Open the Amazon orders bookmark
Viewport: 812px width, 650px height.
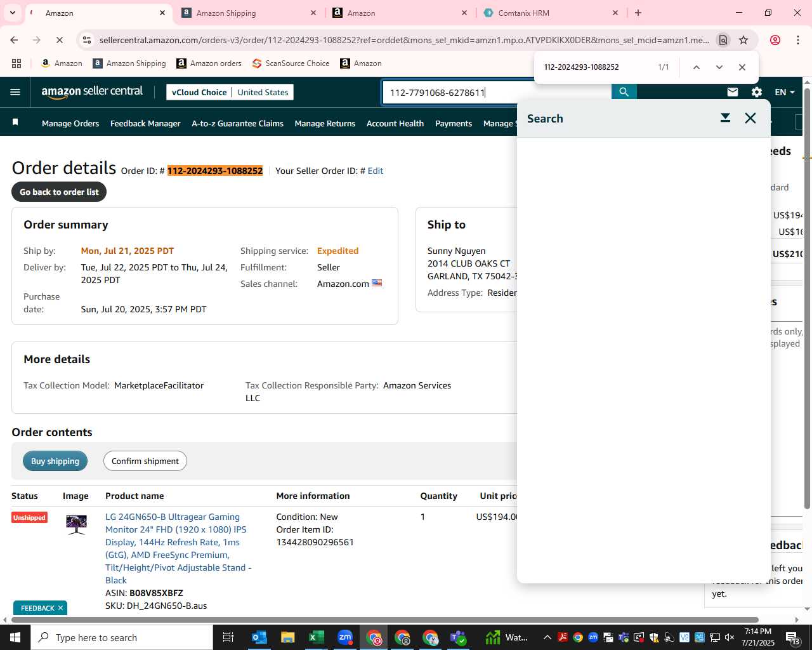click(209, 63)
